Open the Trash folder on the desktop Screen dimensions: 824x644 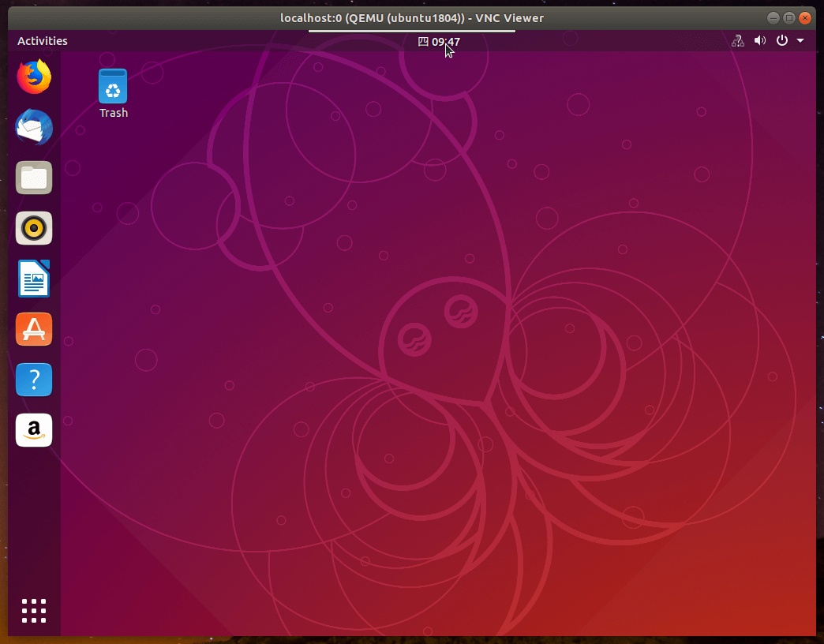(x=112, y=87)
